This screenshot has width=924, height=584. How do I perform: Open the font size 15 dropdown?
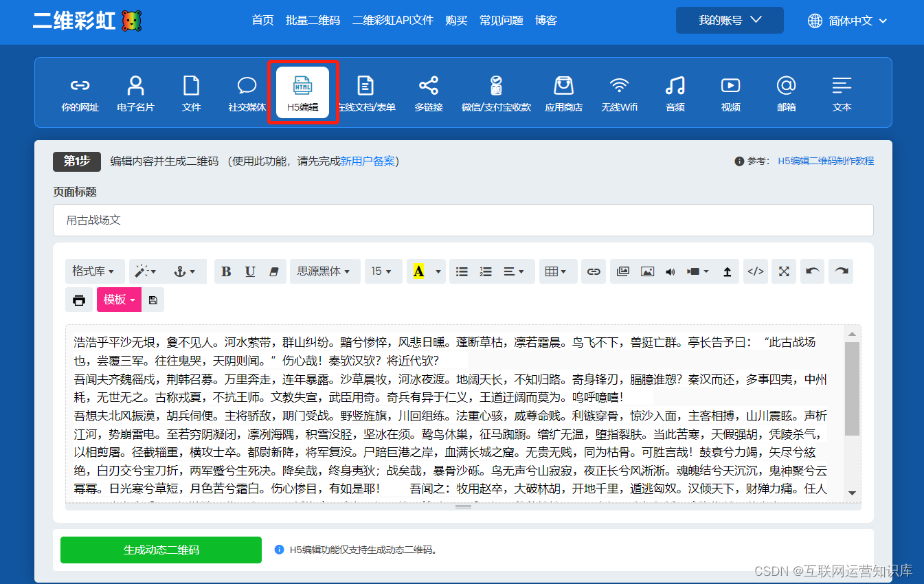[382, 271]
